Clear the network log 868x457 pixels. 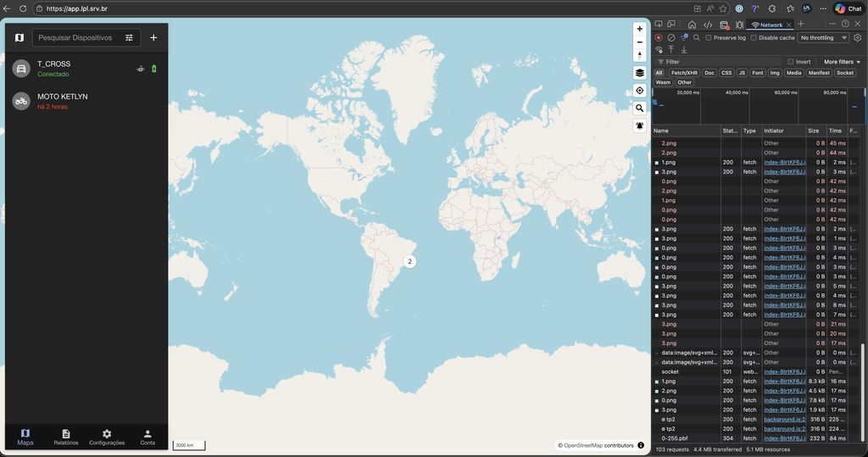tap(671, 37)
